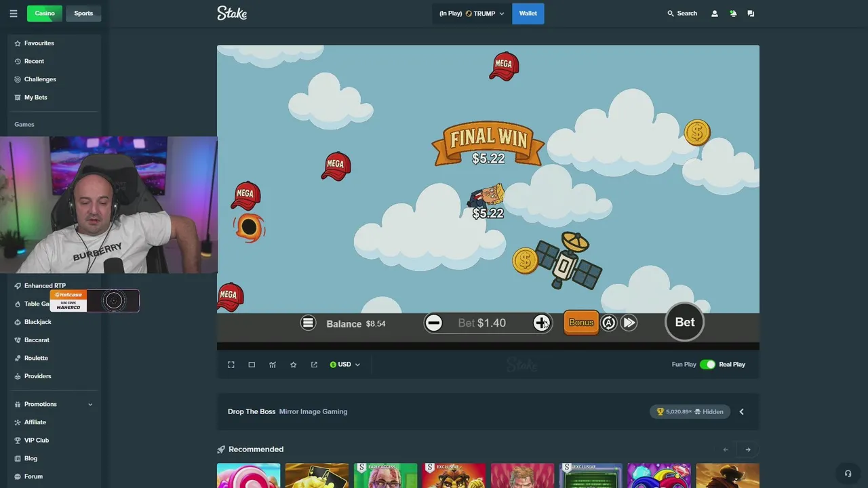Open the TRUMP currency balance dropdown
The height and width of the screenshot is (488, 868).
pos(472,14)
